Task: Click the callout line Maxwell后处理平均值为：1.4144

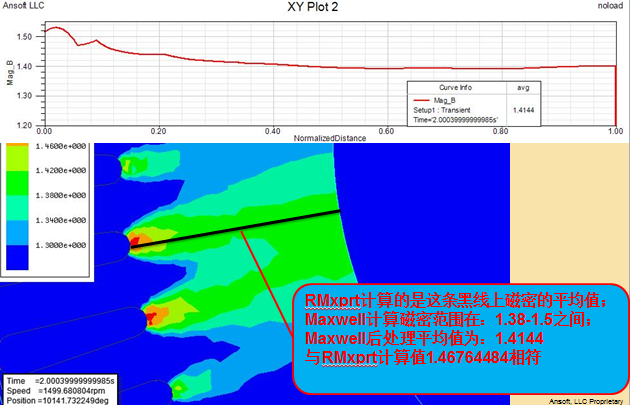Action: [x=424, y=338]
